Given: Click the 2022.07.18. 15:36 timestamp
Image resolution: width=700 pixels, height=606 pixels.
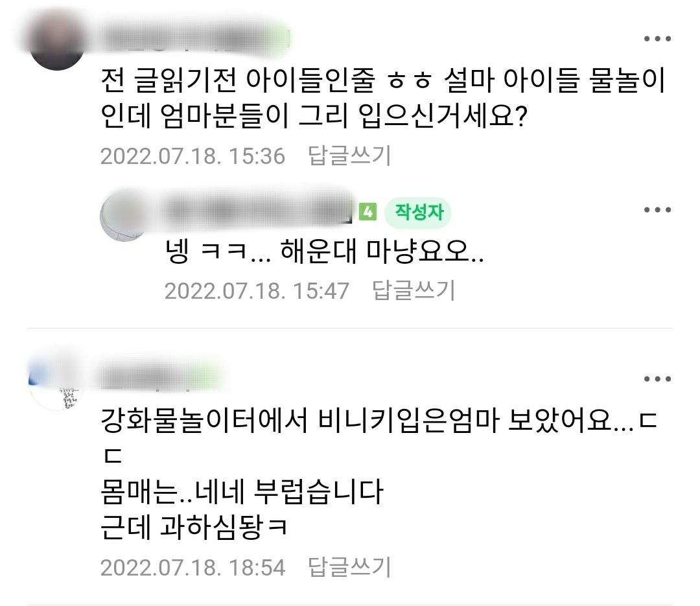Looking at the screenshot, I should click(192, 156).
